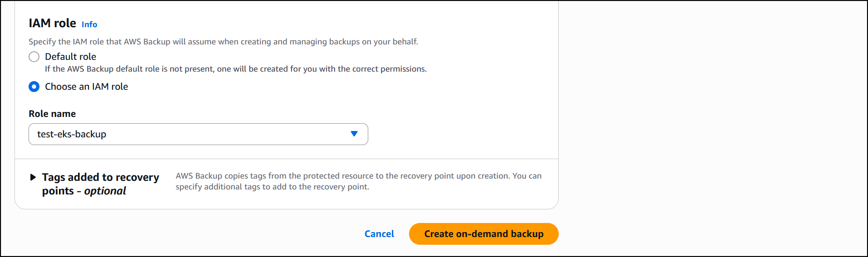
Task: Click the Default role helper description text
Action: point(236,69)
